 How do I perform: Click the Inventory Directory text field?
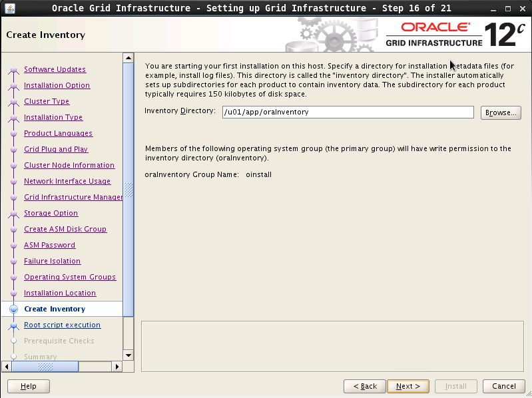tap(347, 112)
